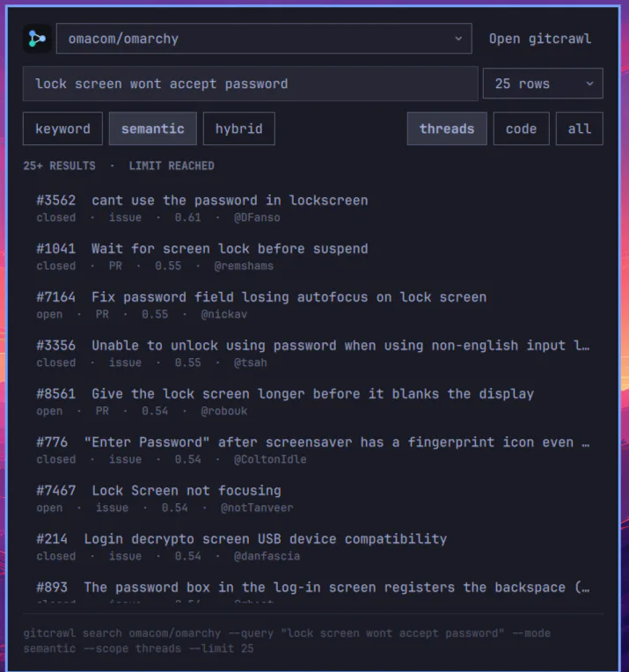Screen dimensions: 629x672
Task: Open the 25 rows dropdown arrow
Action: point(590,84)
